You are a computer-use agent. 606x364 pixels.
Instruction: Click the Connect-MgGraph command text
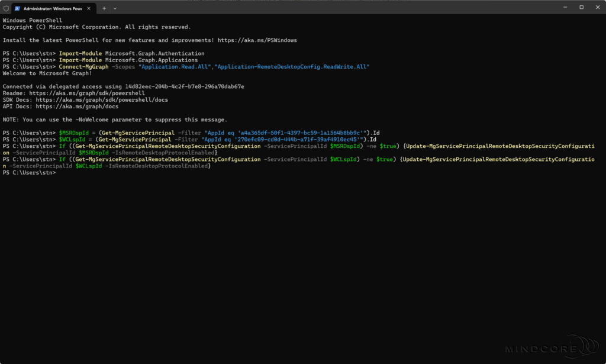click(x=83, y=66)
